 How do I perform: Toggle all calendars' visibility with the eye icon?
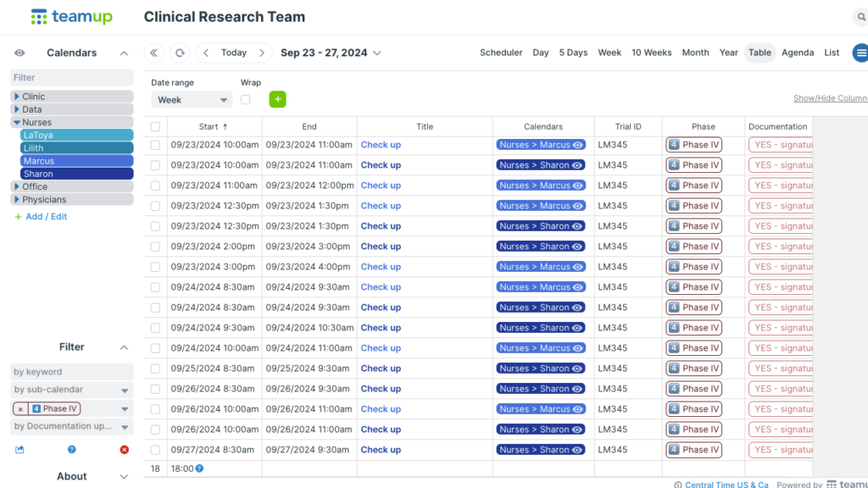[19, 53]
